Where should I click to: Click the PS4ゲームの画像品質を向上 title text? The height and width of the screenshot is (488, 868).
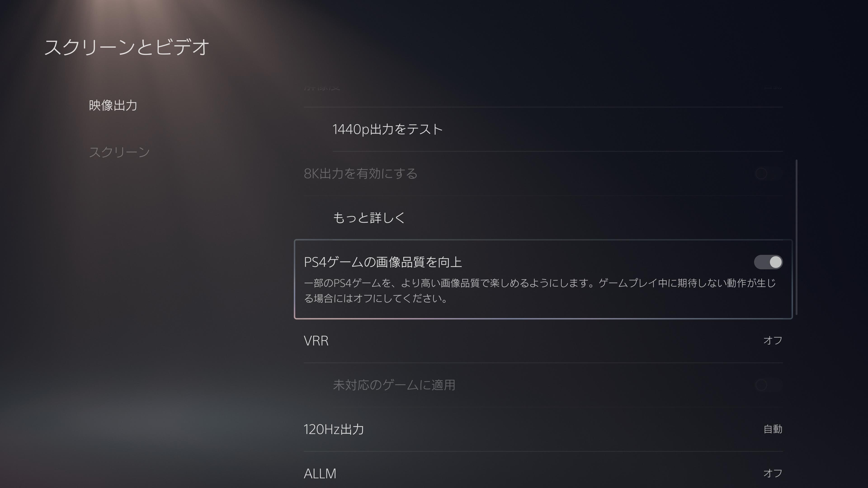click(383, 262)
